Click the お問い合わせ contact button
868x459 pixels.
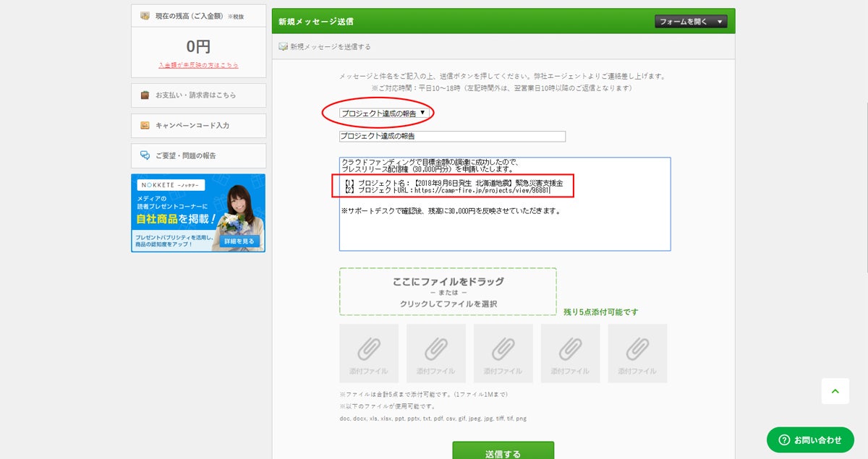point(810,440)
